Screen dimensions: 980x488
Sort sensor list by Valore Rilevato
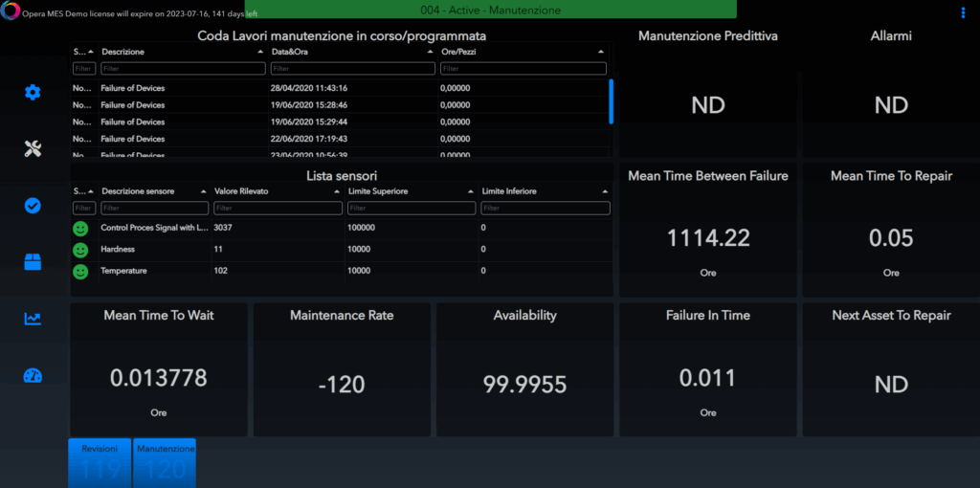point(276,191)
